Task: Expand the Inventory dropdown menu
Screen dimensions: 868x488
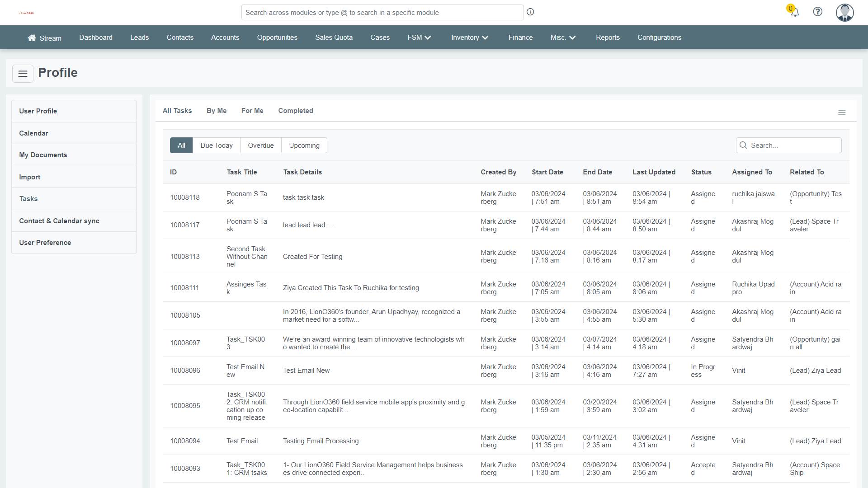Action: [470, 38]
